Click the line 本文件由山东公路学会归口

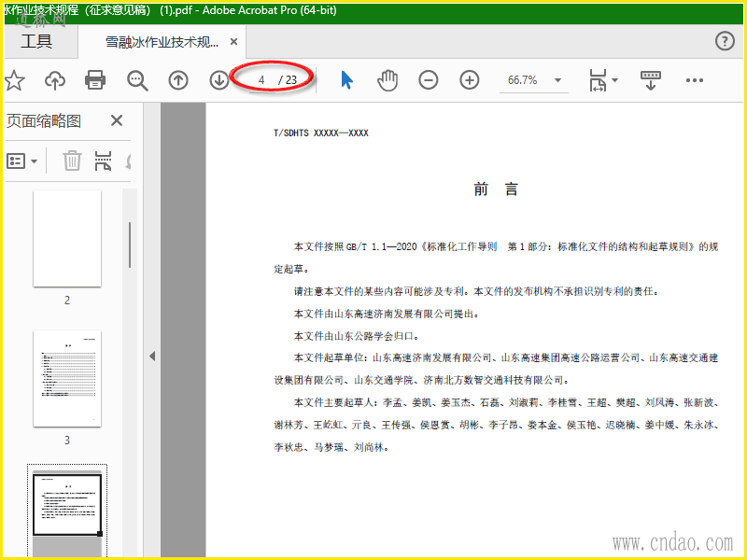click(x=357, y=336)
